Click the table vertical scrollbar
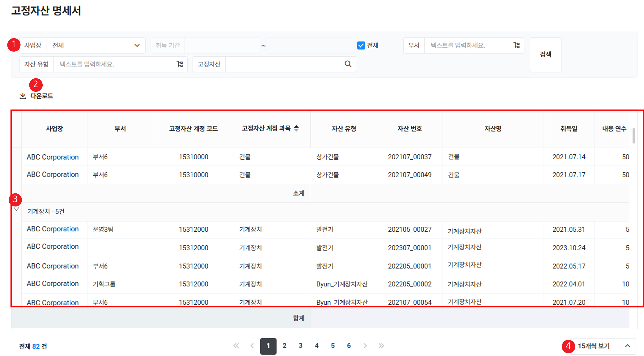 633,136
